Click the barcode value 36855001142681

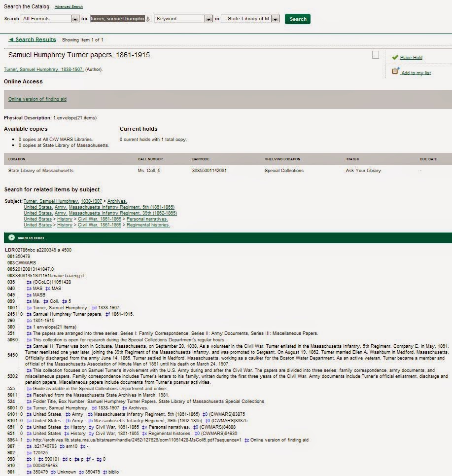point(209,171)
